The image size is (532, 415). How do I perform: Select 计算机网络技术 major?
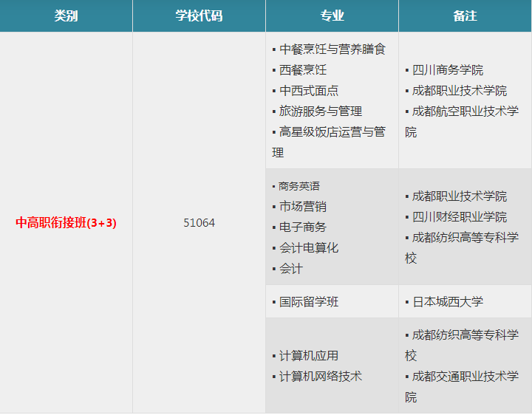(321, 377)
